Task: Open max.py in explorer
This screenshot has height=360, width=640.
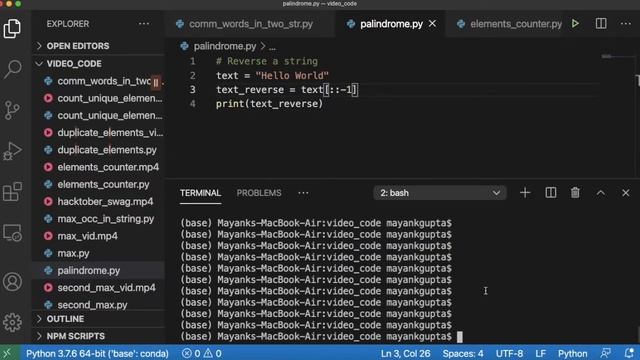Action: click(98, 253)
